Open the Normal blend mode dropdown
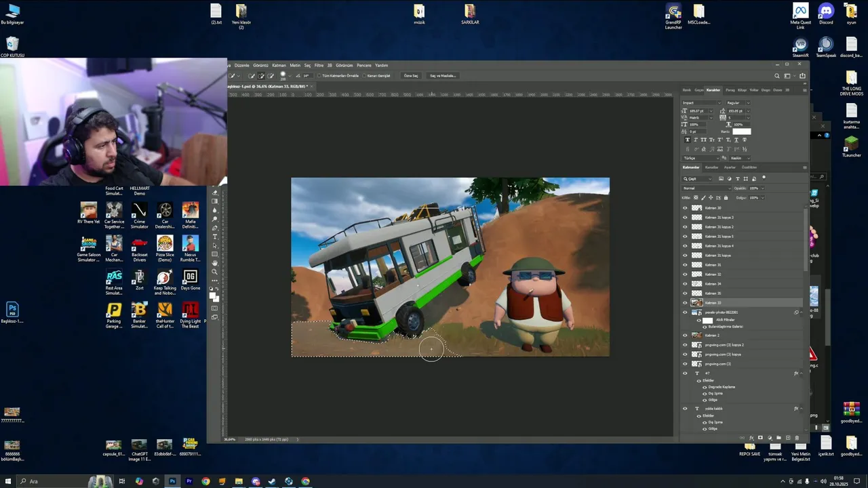868x488 pixels. pyautogui.click(x=707, y=188)
